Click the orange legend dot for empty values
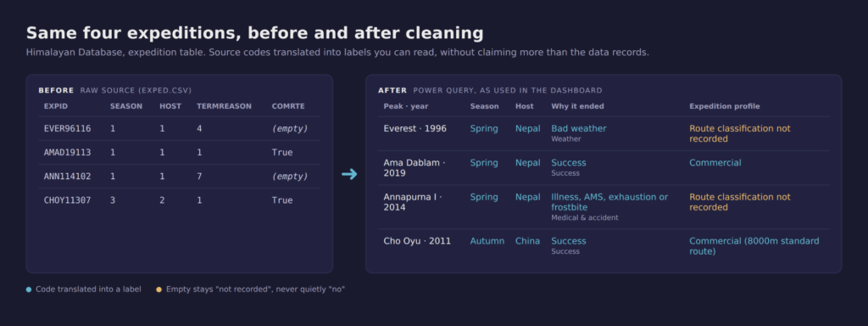 coord(159,289)
